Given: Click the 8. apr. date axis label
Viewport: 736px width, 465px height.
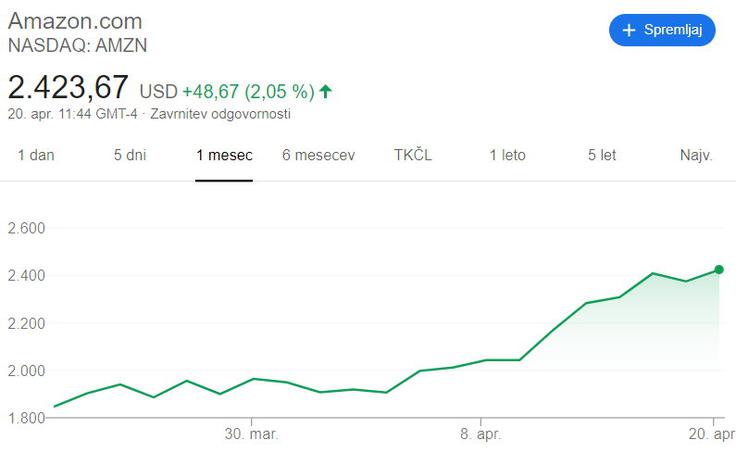Looking at the screenshot, I should coord(481,434).
